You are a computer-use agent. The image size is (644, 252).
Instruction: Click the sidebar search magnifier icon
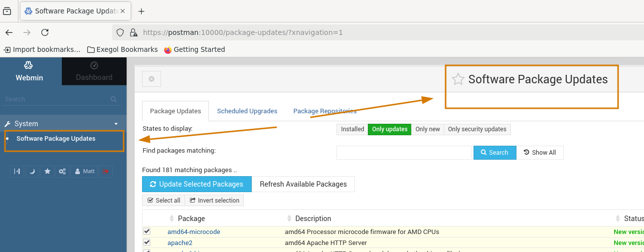point(114,99)
